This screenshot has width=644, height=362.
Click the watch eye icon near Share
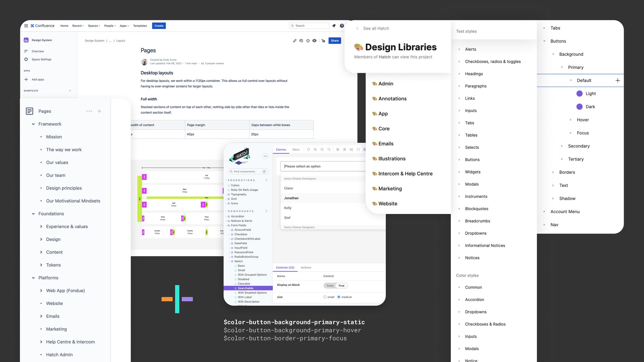click(x=315, y=41)
